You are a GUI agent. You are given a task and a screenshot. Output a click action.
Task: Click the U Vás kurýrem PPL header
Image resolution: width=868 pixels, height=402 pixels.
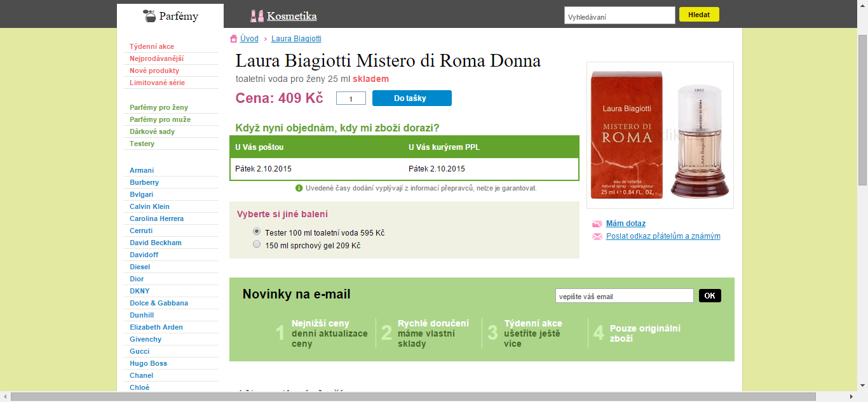click(x=444, y=147)
